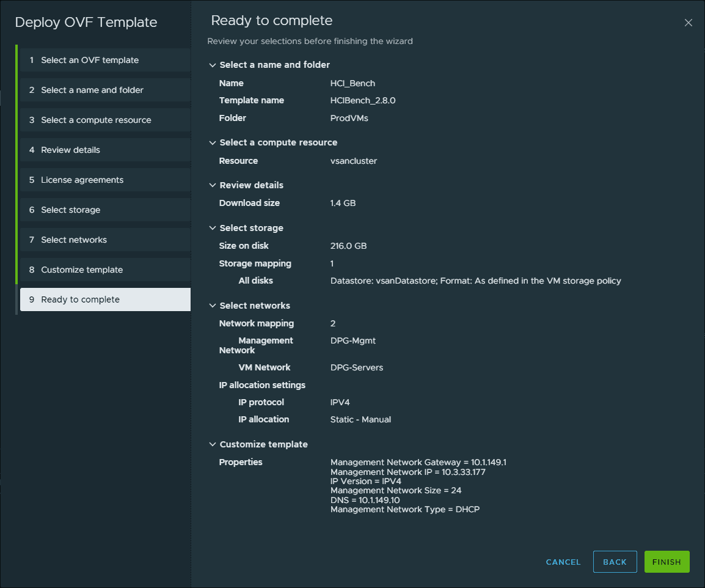Collapse the 'Customize template' summary section
This screenshot has width=705, height=588.
[213, 444]
